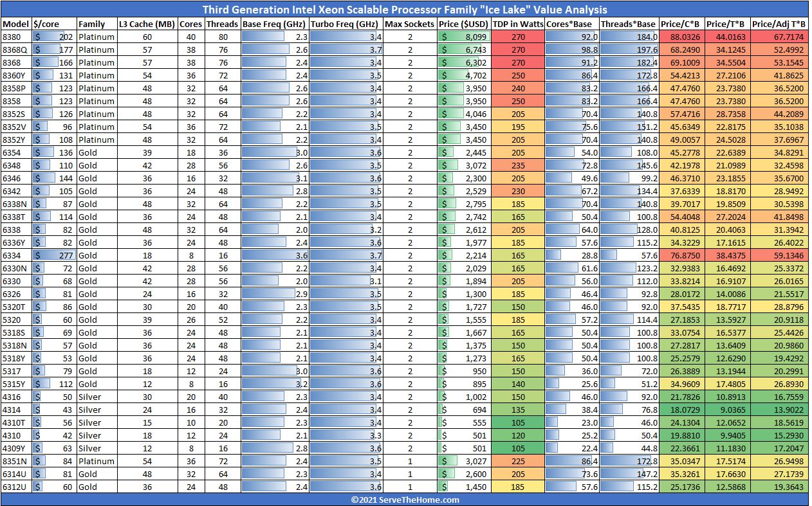Screen dimensions: 812x506
Task: Click the "TDP in Watts" header
Action: pyautogui.click(x=517, y=24)
